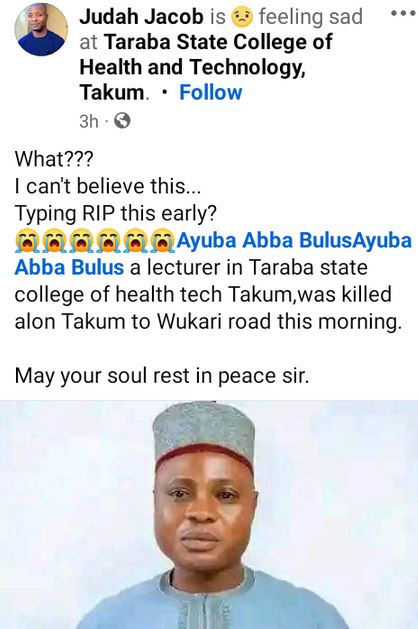Open the Judah Jacob profile name link
Viewport: 418px width, 629px height.
142,17
